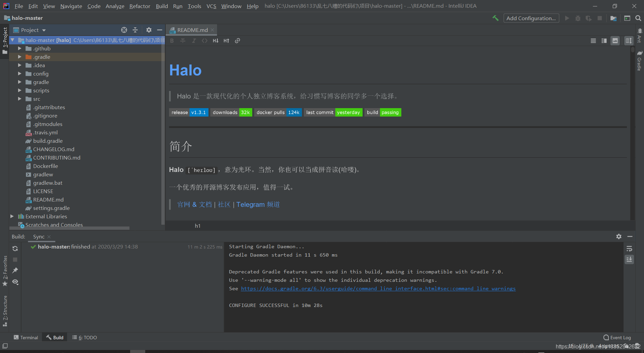This screenshot has height=353, width=644.
Task: Open Event Log from status bar
Action: coord(617,337)
